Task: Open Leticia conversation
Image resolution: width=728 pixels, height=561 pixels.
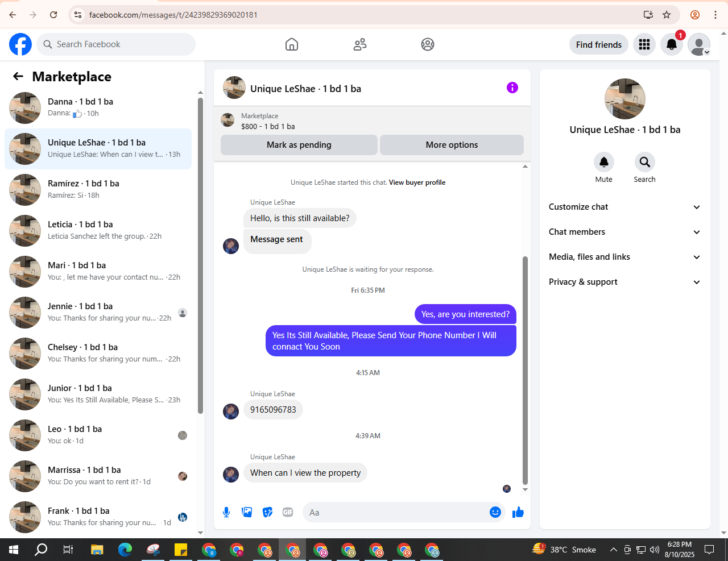Action: click(98, 231)
